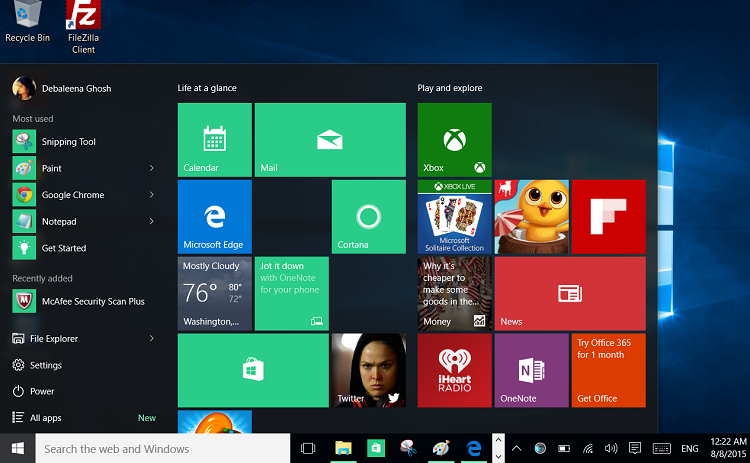Click the Windows Start button

[18, 448]
